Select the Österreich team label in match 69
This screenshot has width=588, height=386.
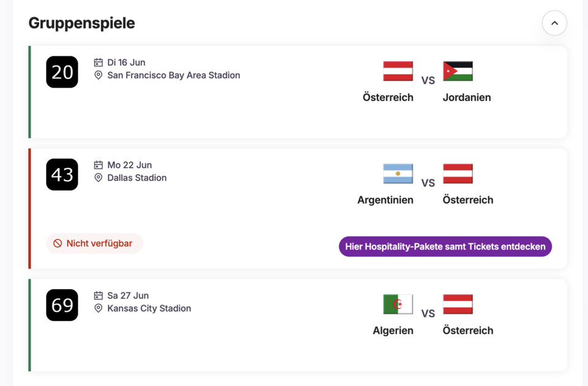pyautogui.click(x=468, y=330)
